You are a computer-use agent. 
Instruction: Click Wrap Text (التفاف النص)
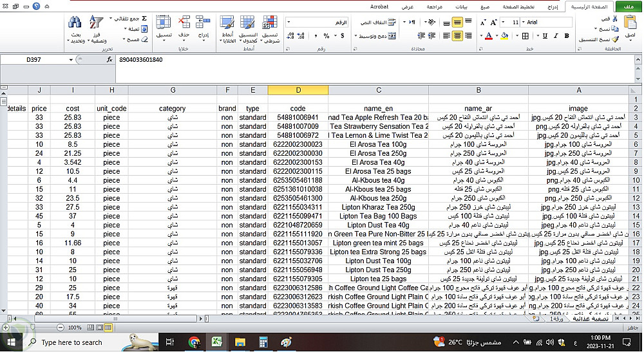pyautogui.click(x=378, y=22)
